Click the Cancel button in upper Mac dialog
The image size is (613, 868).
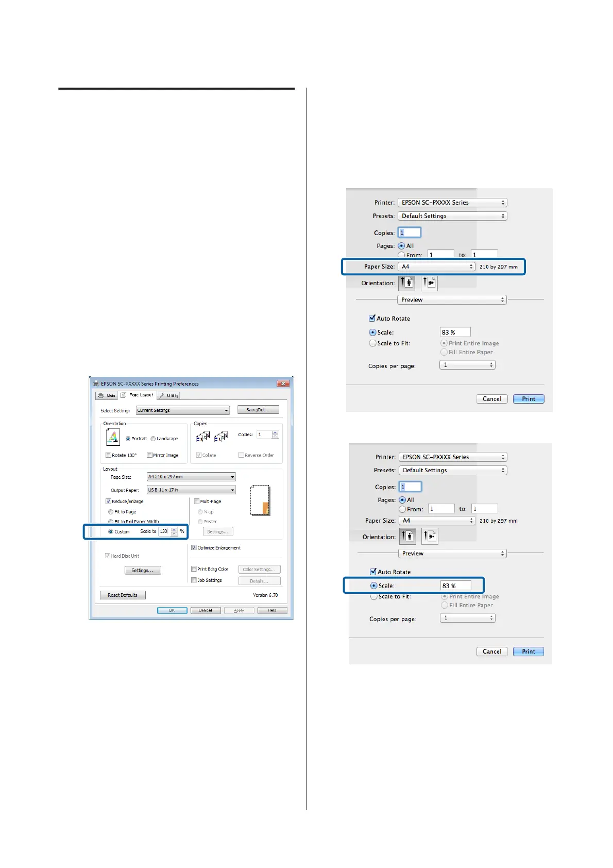[492, 399]
